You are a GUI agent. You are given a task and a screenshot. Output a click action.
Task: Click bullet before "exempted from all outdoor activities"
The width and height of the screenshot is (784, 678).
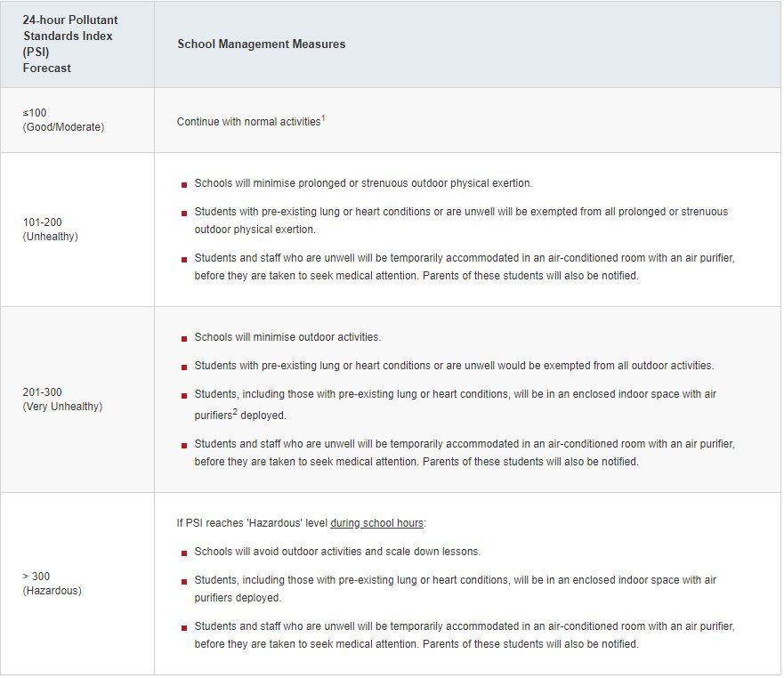(184, 367)
